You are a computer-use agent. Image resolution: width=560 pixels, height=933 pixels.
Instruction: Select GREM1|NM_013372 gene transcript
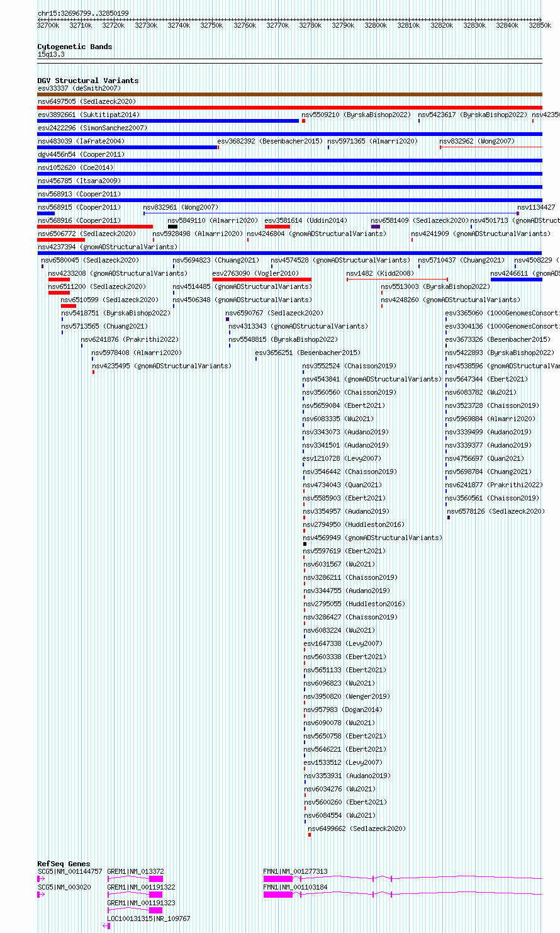click(x=135, y=878)
